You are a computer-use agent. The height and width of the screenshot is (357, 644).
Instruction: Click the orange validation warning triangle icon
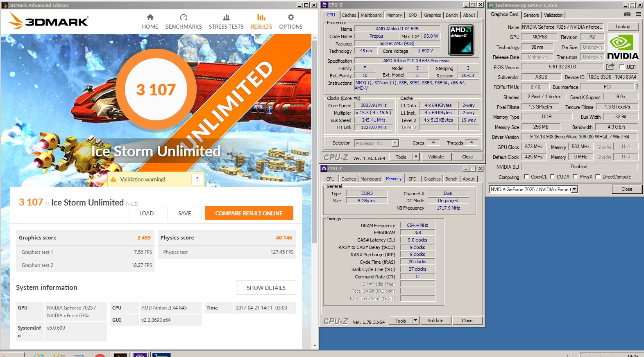click(113, 179)
